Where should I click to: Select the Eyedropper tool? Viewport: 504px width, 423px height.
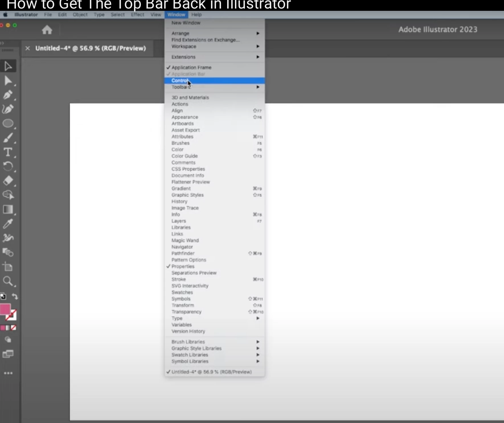click(8, 224)
